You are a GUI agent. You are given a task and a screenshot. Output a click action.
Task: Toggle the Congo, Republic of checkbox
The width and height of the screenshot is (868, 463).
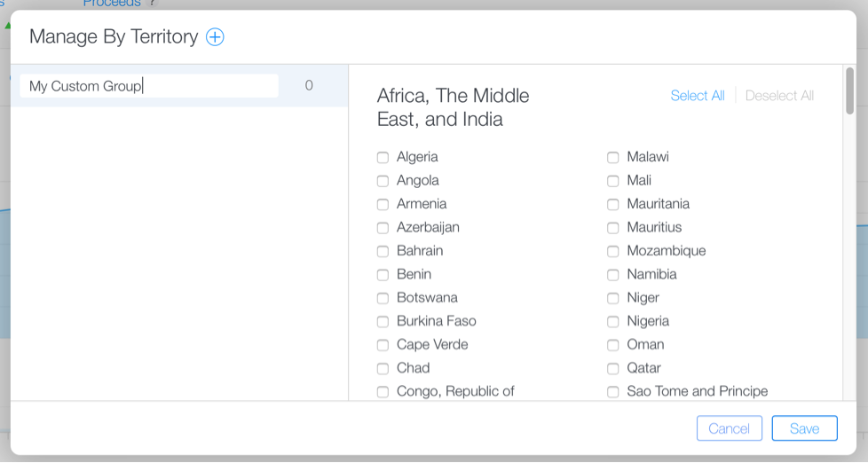383,391
